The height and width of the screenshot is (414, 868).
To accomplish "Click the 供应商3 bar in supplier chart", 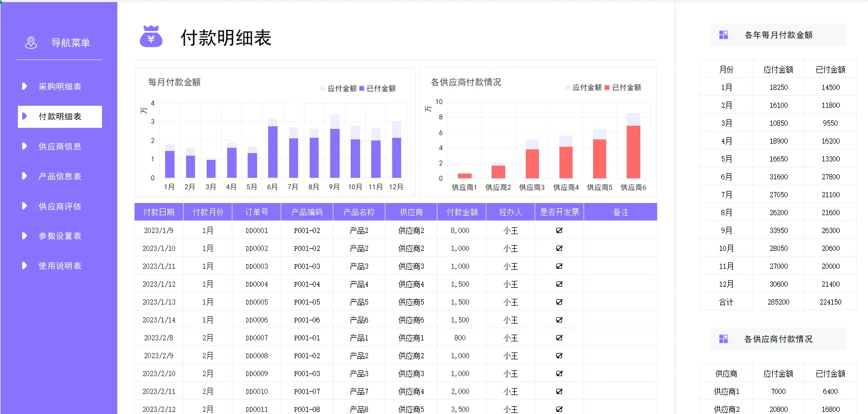I will (x=532, y=164).
